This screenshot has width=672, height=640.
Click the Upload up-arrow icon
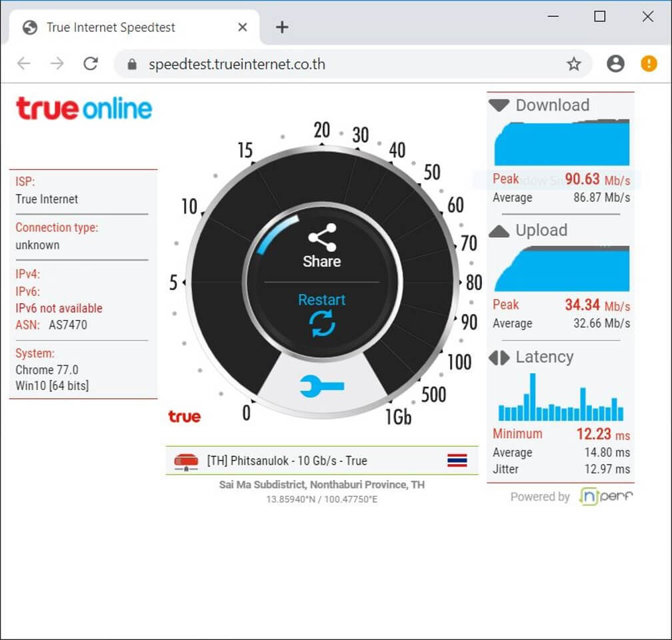click(x=499, y=231)
